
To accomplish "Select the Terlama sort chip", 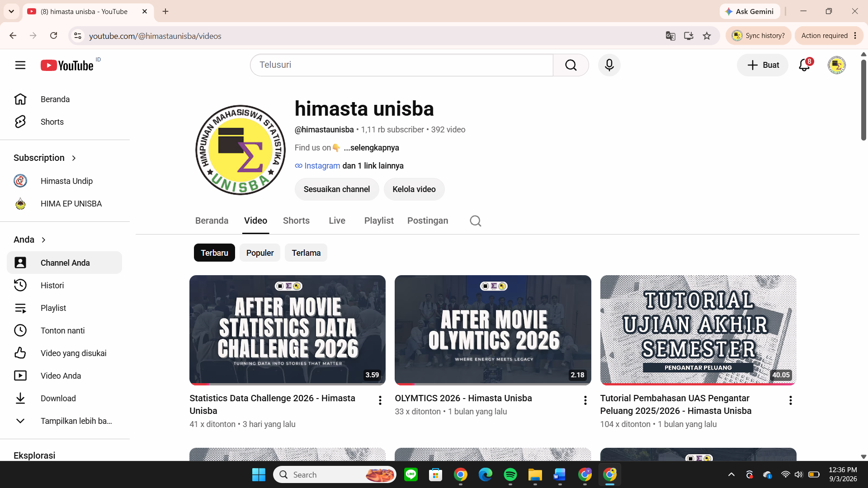I will pos(306,253).
